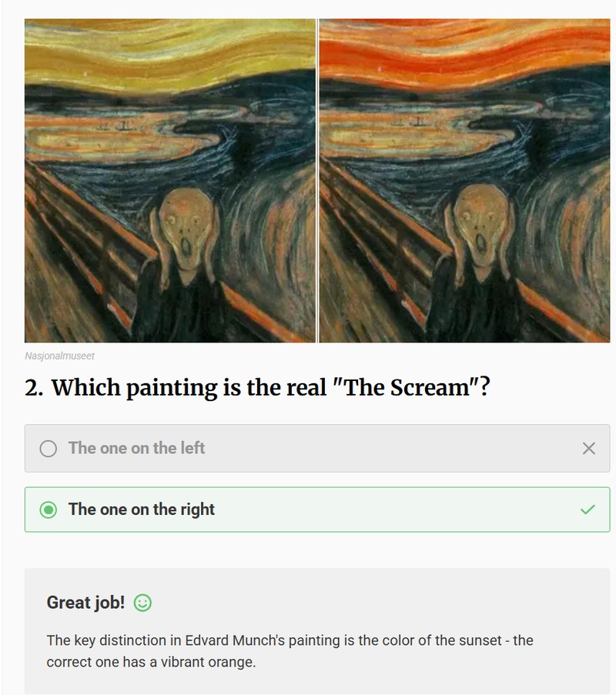
Task: Click the "The one on the right" label
Action: pyautogui.click(x=141, y=510)
